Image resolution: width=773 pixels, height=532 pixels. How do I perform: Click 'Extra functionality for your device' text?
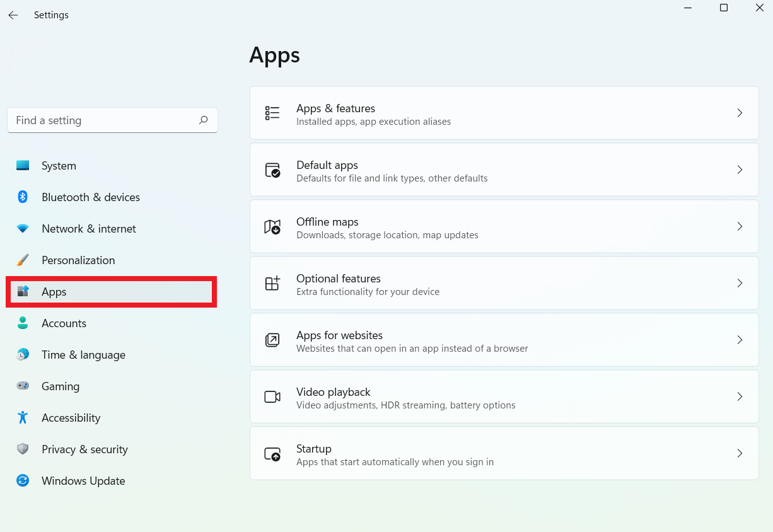click(x=368, y=292)
